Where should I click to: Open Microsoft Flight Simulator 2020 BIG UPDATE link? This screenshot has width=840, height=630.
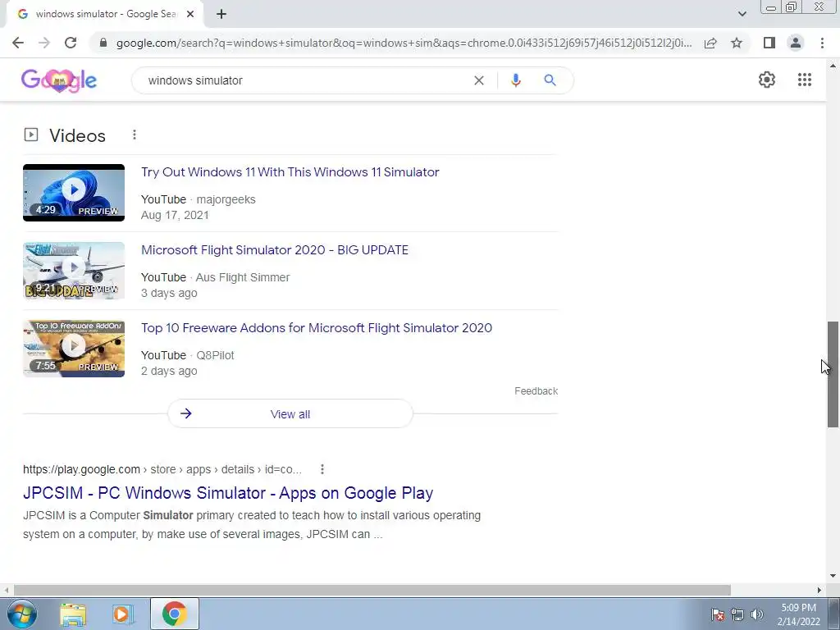pyautogui.click(x=275, y=250)
